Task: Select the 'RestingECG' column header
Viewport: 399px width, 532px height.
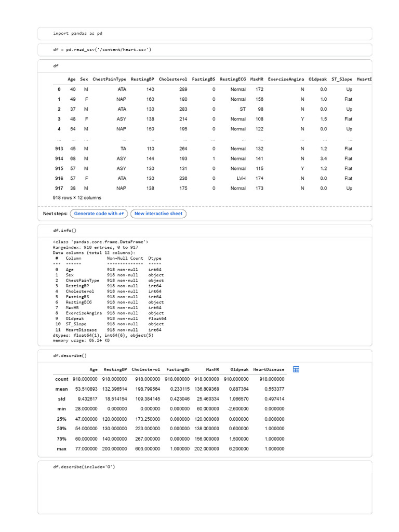Action: pos(233,79)
